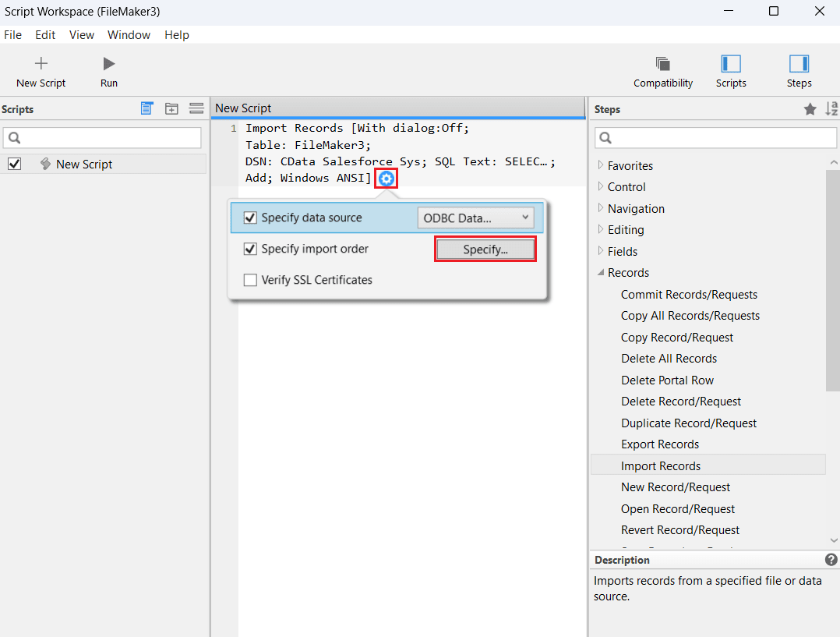Screen dimensions: 840x637
Task: Open the Description help question mark
Action: click(x=831, y=560)
